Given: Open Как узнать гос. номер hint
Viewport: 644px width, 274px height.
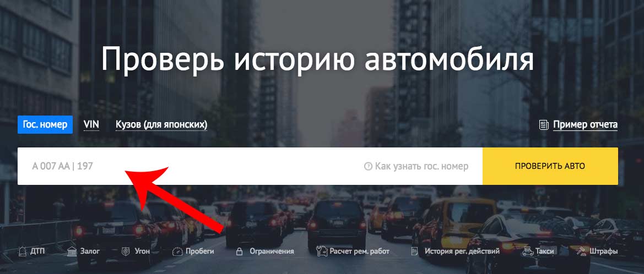Looking at the screenshot, I should (421, 167).
